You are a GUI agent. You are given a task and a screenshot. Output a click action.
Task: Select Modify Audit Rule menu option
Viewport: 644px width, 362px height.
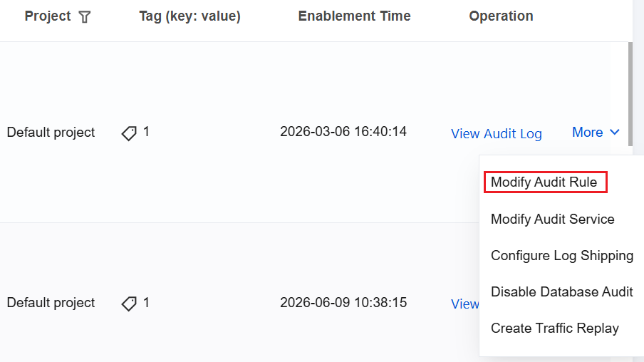(544, 182)
